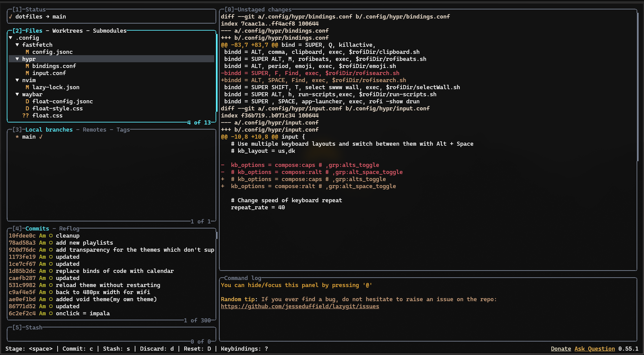Select commit 86771d52 updated

click(x=111, y=306)
